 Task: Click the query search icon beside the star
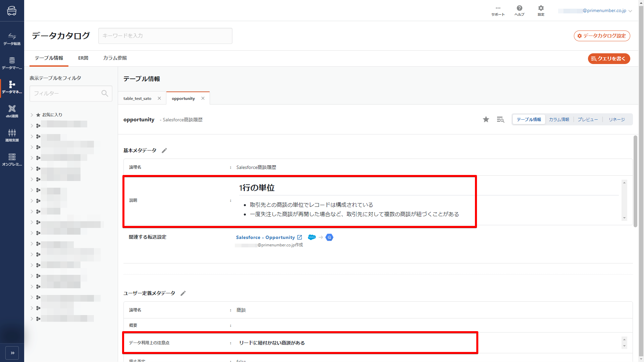pyautogui.click(x=500, y=119)
